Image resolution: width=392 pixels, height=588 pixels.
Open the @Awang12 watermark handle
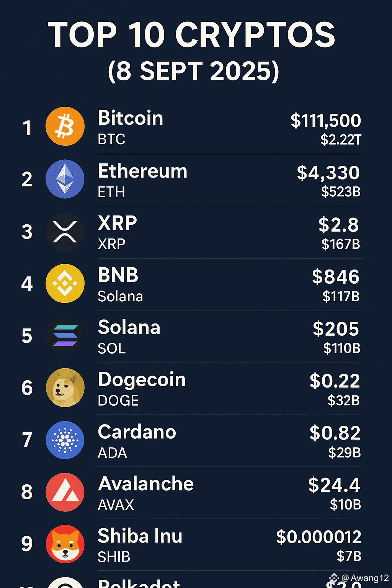point(365,578)
